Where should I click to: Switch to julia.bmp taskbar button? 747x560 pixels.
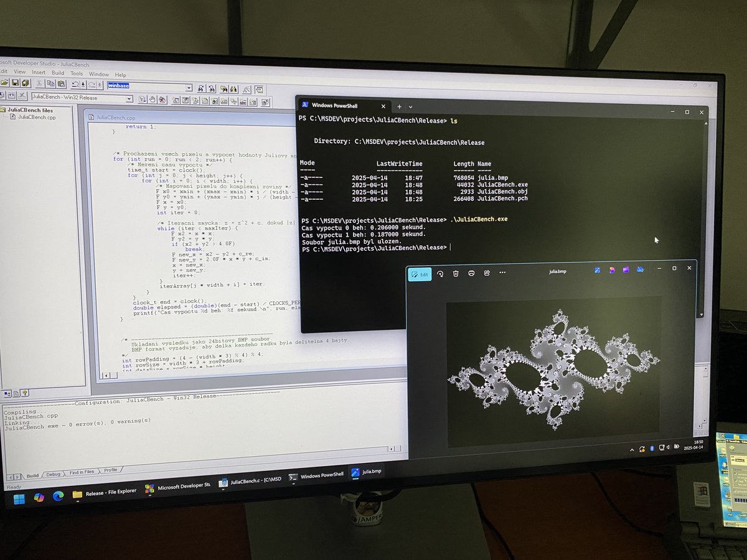[365, 472]
